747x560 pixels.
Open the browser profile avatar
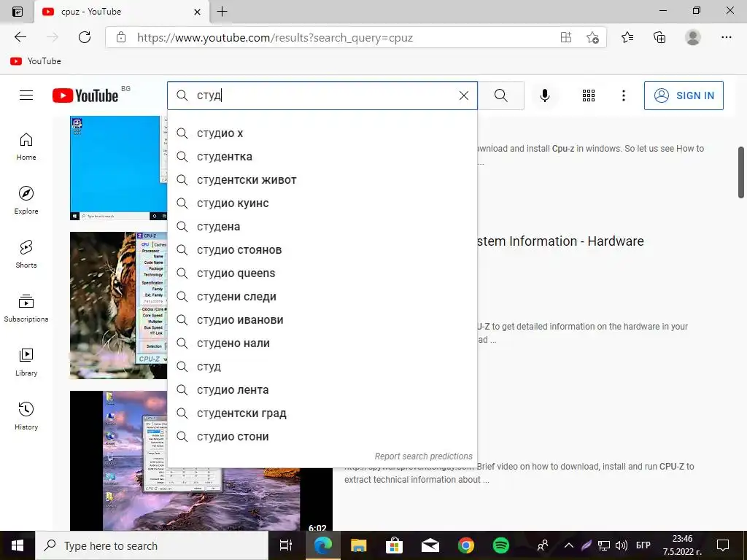click(693, 37)
